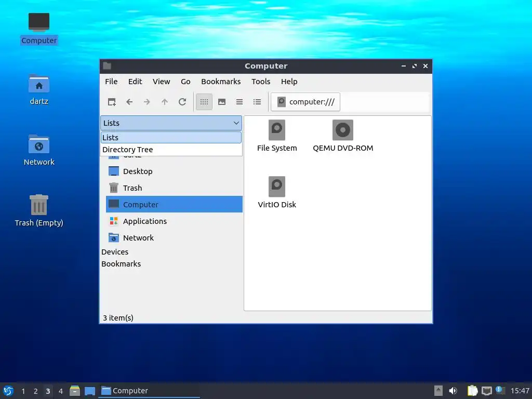
Task: Collapse the Lists side pane combo box
Action: 171,123
